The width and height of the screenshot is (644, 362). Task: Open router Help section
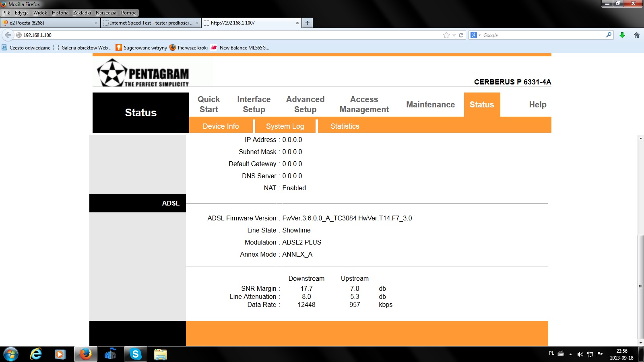pos(537,105)
